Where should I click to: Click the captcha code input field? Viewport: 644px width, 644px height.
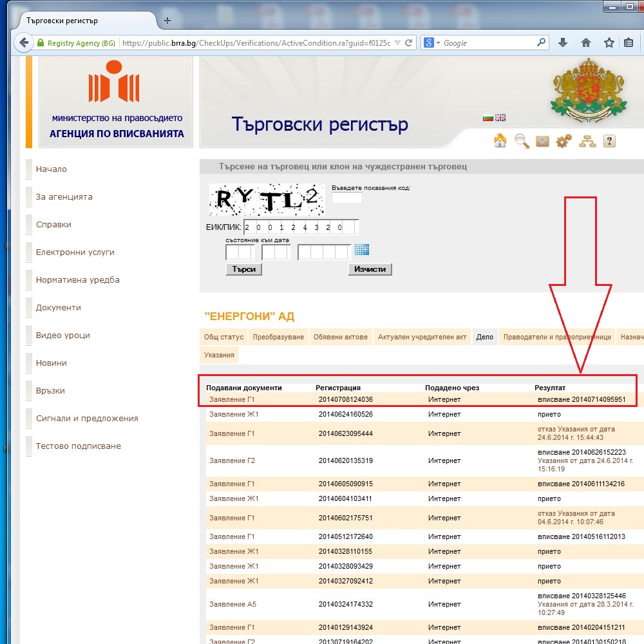click(x=347, y=198)
